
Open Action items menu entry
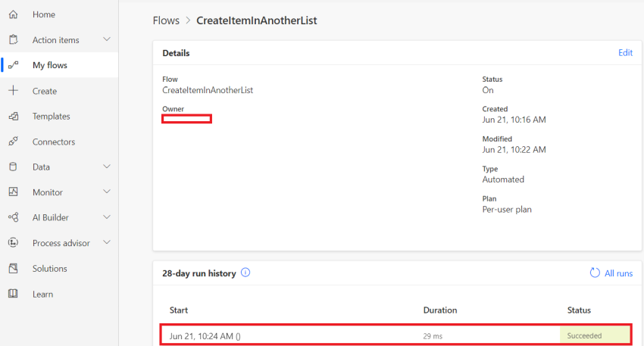56,40
